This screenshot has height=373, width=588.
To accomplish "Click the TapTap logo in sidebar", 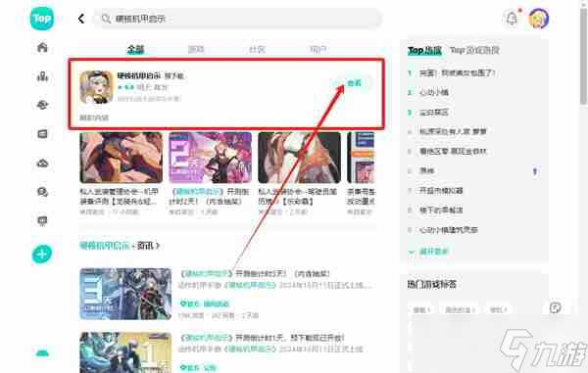I will [41, 18].
